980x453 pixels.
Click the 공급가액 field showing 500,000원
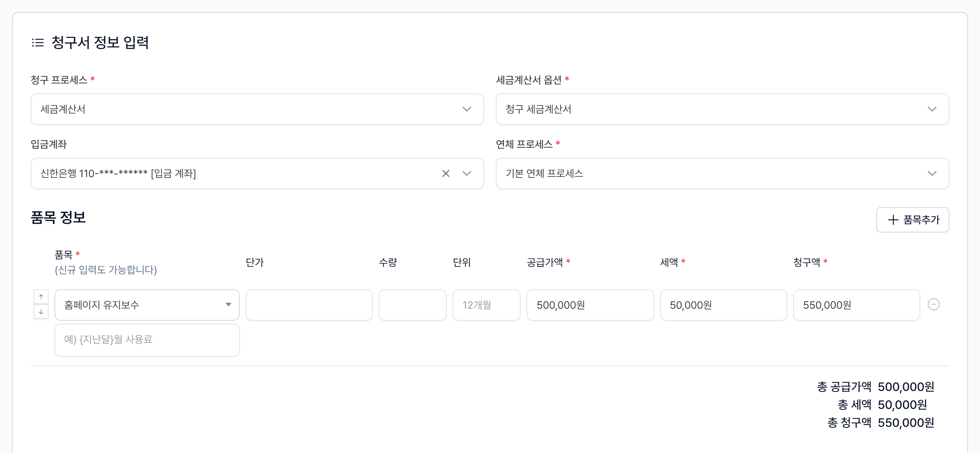590,305
